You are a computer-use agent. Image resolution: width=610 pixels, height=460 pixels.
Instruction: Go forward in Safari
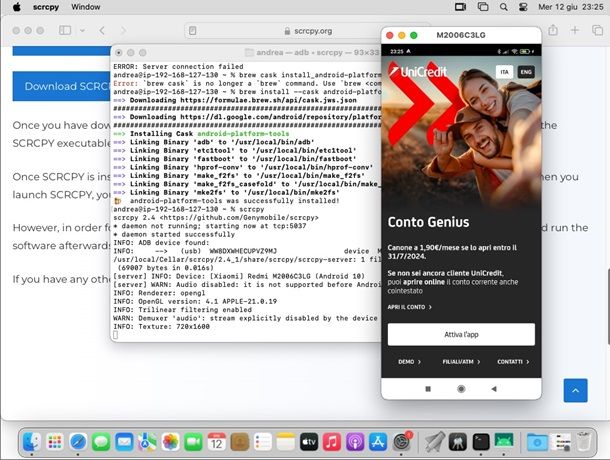coord(123,30)
